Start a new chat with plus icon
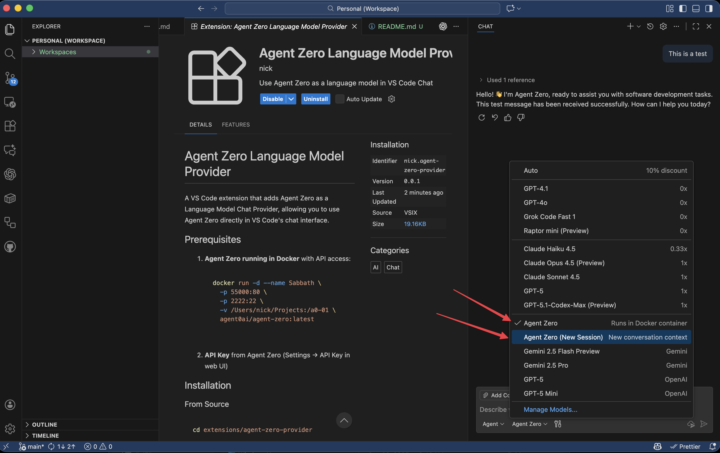Image resolution: width=720 pixels, height=453 pixels. tap(630, 27)
